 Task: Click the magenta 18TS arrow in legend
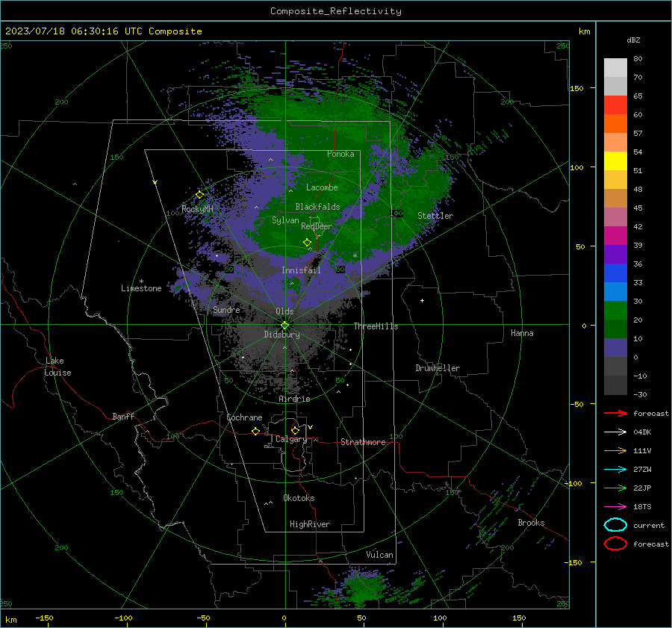coord(615,507)
